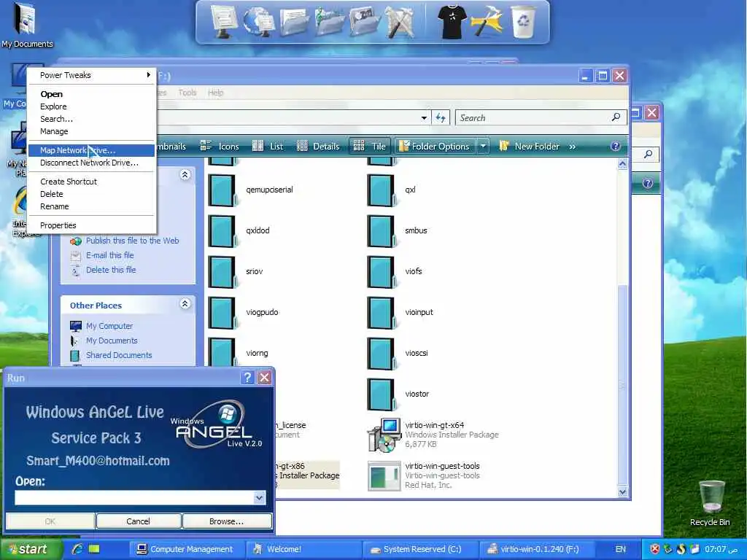Image resolution: width=747 pixels, height=560 pixels.
Task: Open the hammer tools icon in the dock
Action: click(399, 22)
